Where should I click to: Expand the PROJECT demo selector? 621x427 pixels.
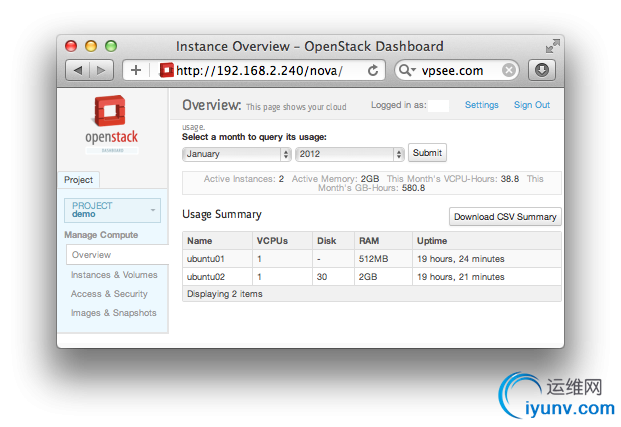coord(112,210)
